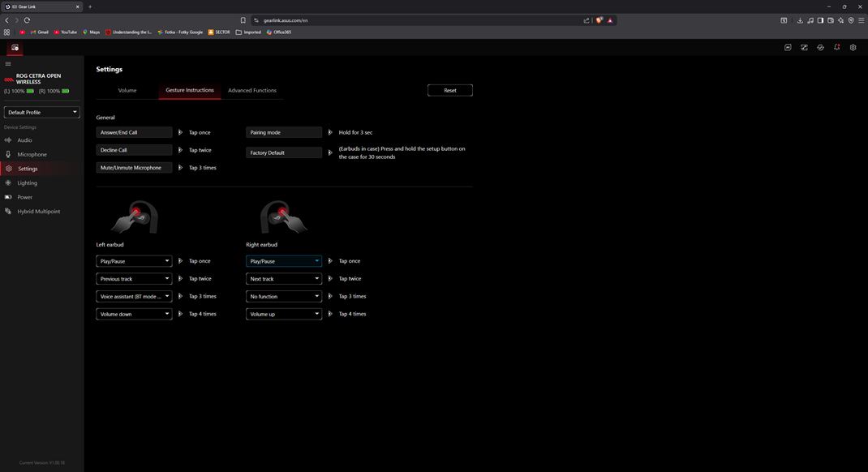
Task: Click the sync icon in Gear Link header
Action: click(x=820, y=47)
